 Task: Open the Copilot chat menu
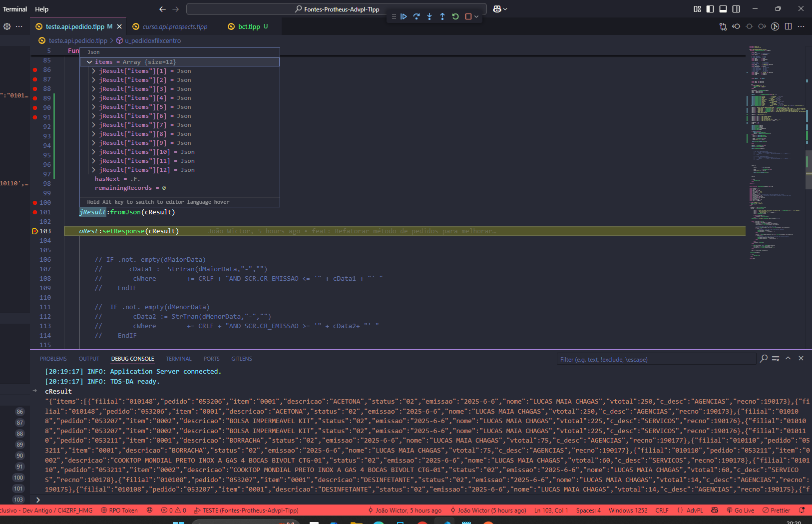500,9
